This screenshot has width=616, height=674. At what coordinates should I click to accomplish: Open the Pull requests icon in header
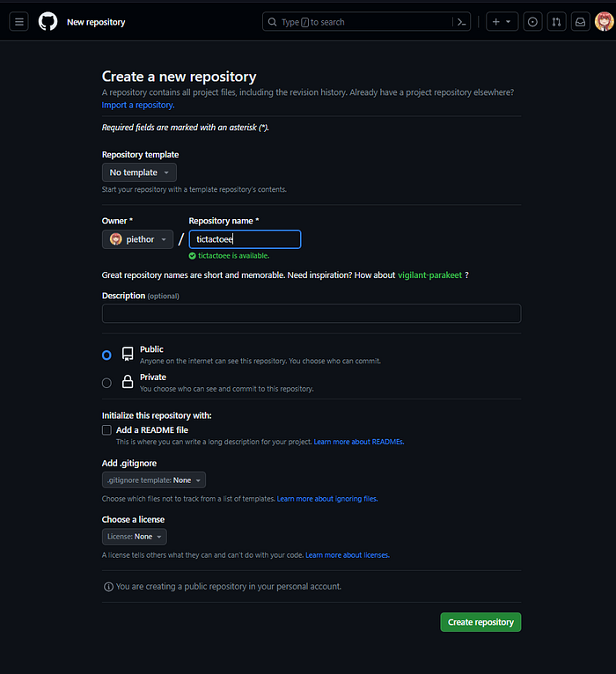coord(556,22)
